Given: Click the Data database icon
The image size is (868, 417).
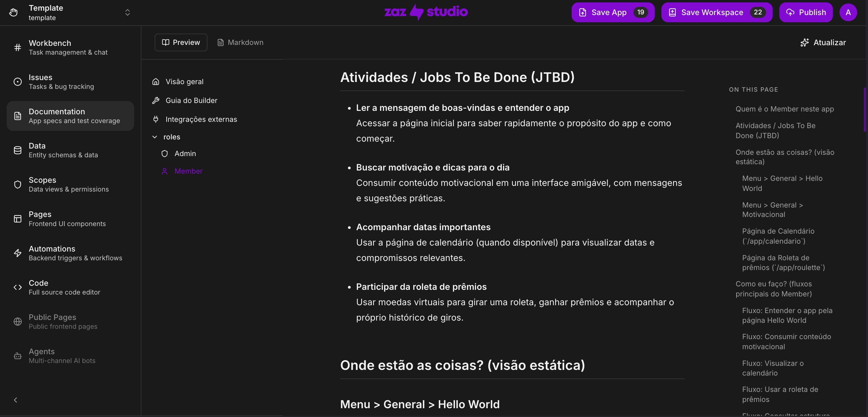Looking at the screenshot, I should click(18, 150).
